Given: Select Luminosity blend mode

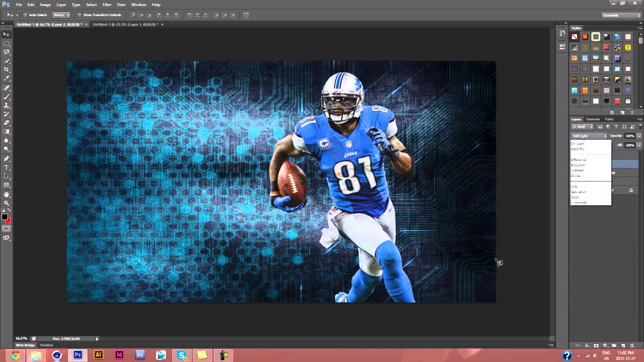Looking at the screenshot, I should pyautogui.click(x=579, y=203).
